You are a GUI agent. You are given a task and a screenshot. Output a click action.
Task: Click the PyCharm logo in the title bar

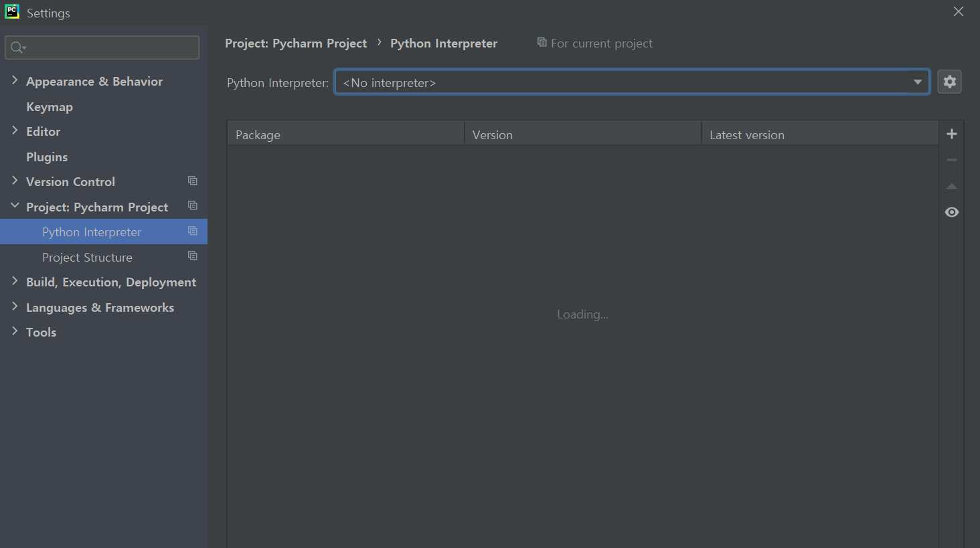[x=12, y=11]
